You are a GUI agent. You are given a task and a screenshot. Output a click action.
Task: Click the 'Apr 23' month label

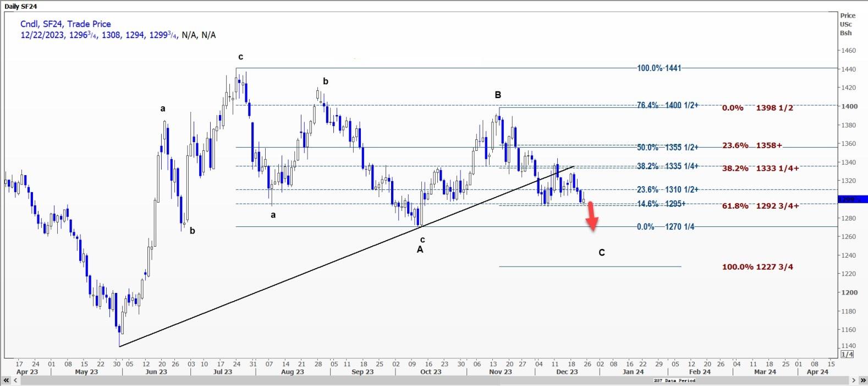click(x=27, y=372)
